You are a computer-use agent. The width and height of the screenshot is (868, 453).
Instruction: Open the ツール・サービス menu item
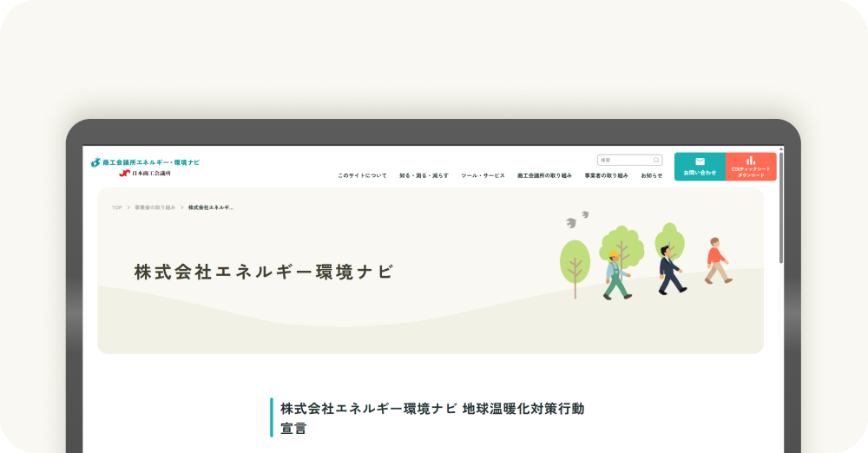483,175
